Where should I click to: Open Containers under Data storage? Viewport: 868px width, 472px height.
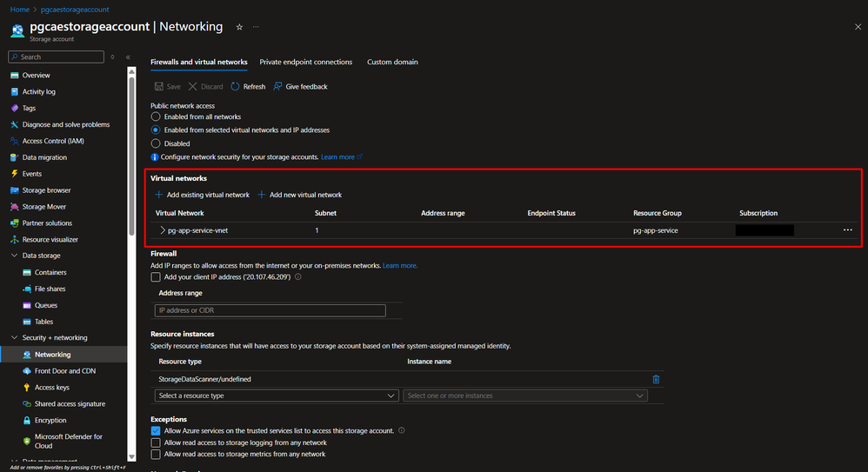[x=50, y=272]
